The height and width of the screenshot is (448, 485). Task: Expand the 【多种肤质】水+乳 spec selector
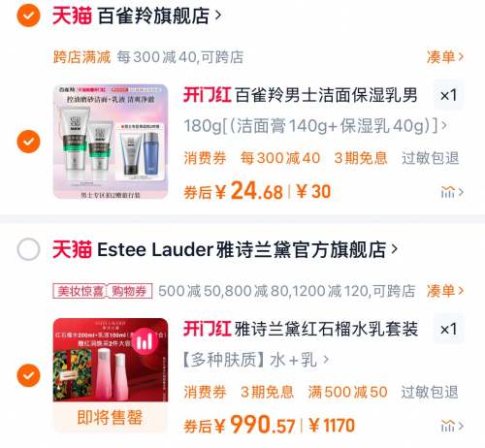coord(256,360)
